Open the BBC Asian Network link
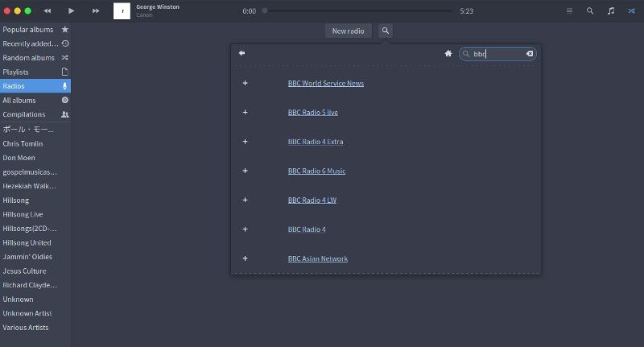Screen dimensions: 644x347 pyautogui.click(x=318, y=258)
